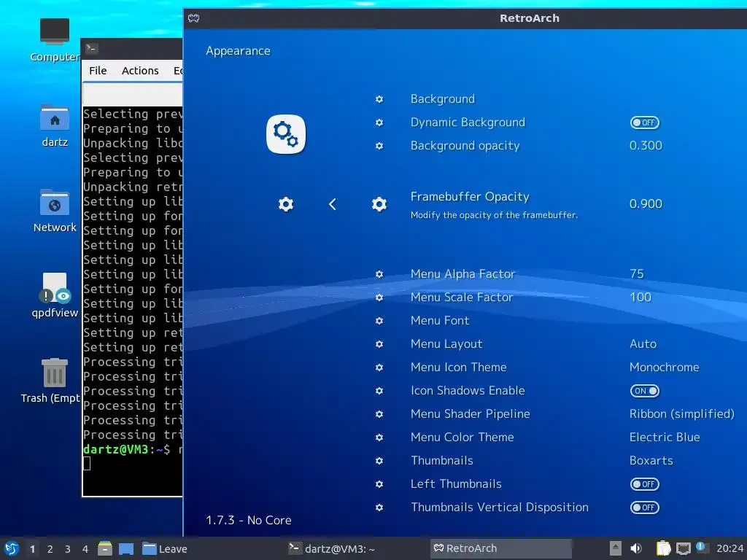Change Menu Icon Theme Monochrome value

[665, 367]
